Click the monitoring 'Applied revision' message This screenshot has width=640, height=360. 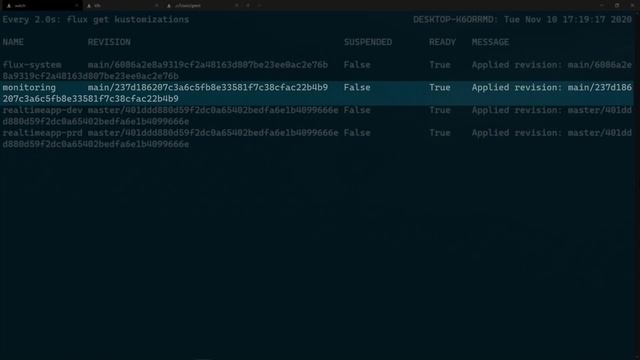(x=552, y=87)
